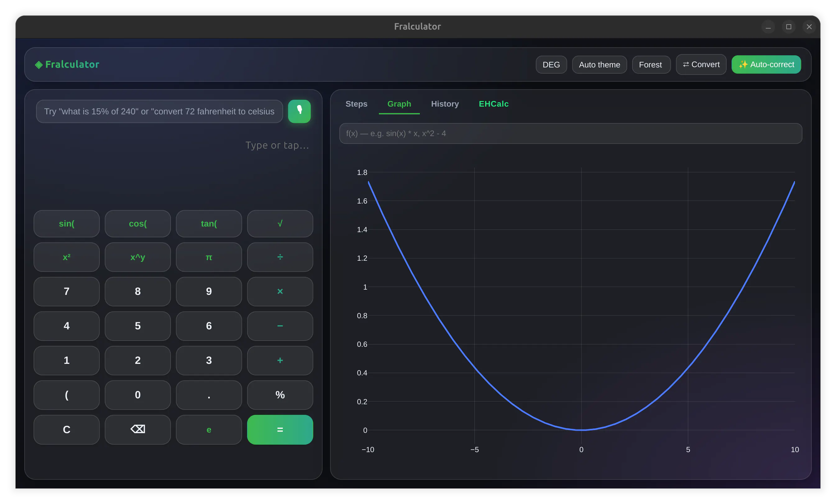Tap the plus operator key
The height and width of the screenshot is (504, 836).
click(x=280, y=360)
